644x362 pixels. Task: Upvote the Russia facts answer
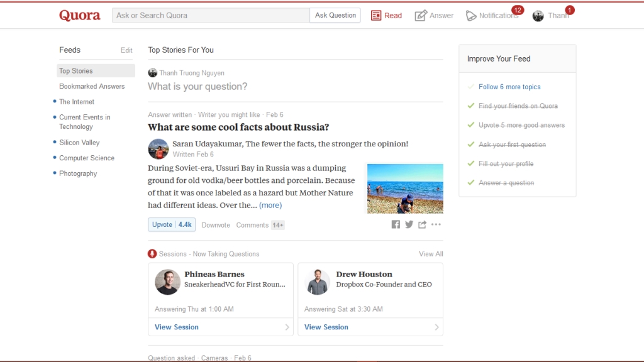172,224
